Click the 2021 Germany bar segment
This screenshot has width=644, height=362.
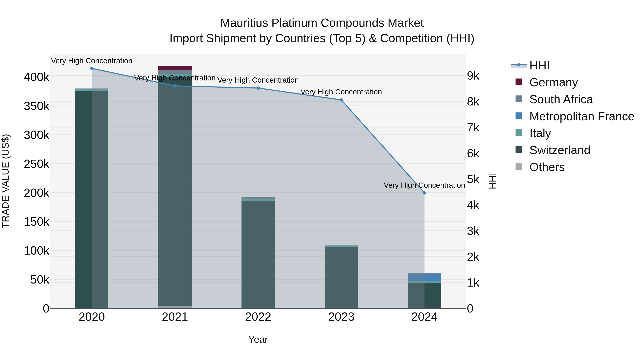click(x=175, y=68)
